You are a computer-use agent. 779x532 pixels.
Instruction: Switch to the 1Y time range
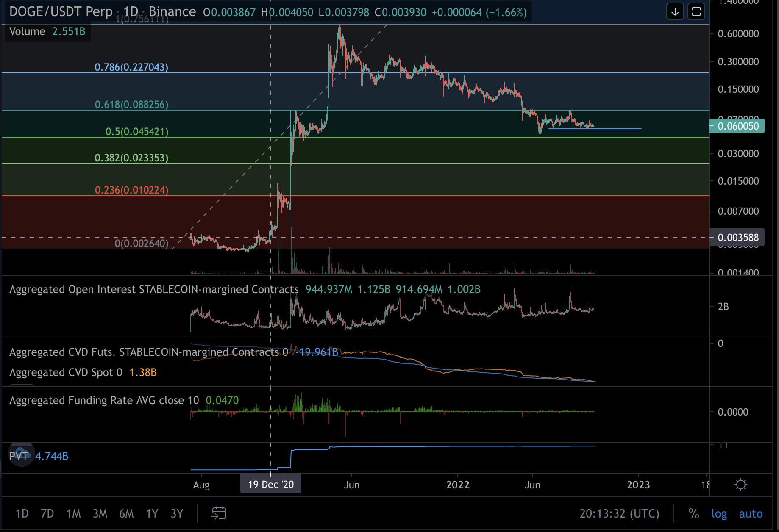click(152, 514)
